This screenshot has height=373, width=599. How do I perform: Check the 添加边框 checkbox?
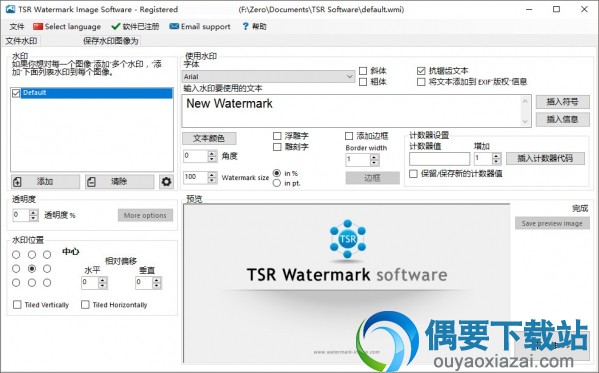349,136
